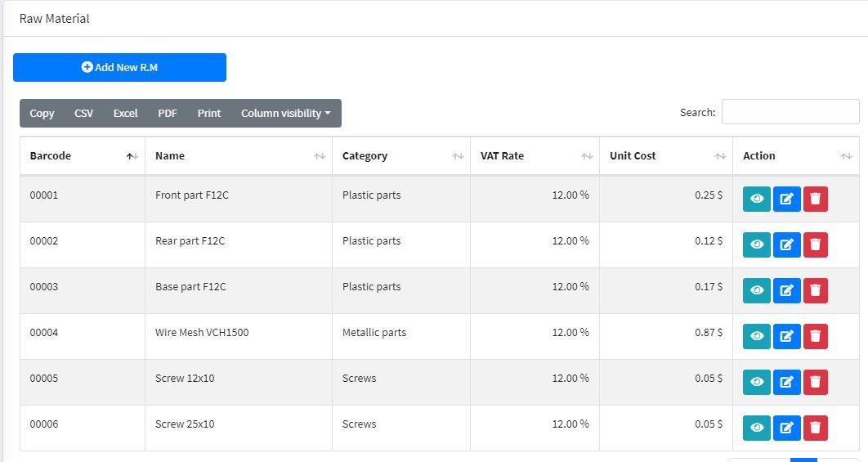This screenshot has width=868, height=462.
Task: View the Screw 25x10 record with the eye icon
Action: point(756,428)
